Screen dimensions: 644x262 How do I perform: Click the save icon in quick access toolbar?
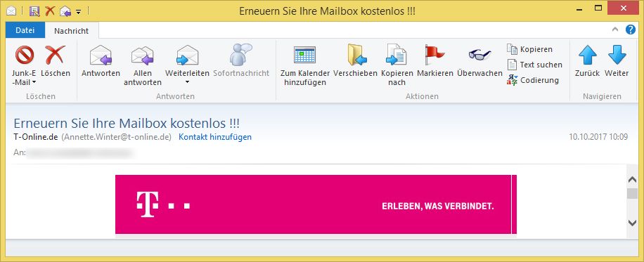point(34,11)
